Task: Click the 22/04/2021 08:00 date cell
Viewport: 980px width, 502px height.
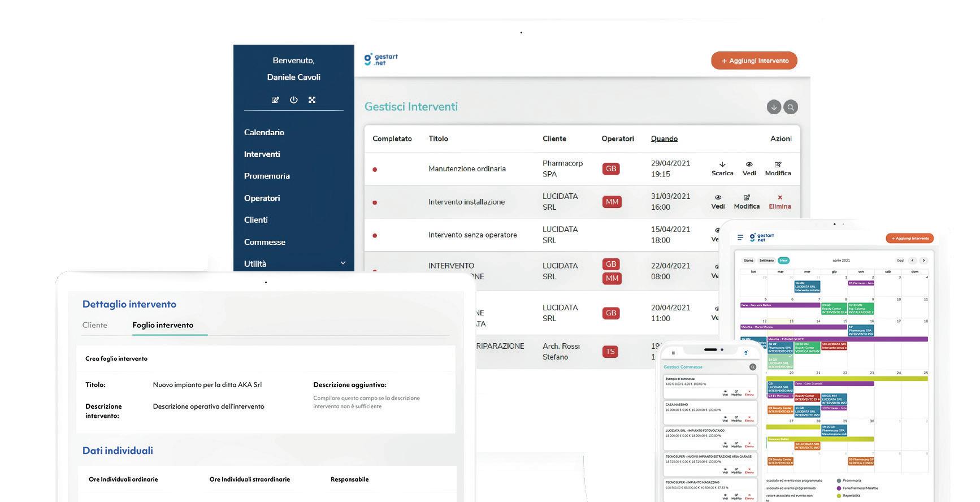Action: (x=670, y=271)
